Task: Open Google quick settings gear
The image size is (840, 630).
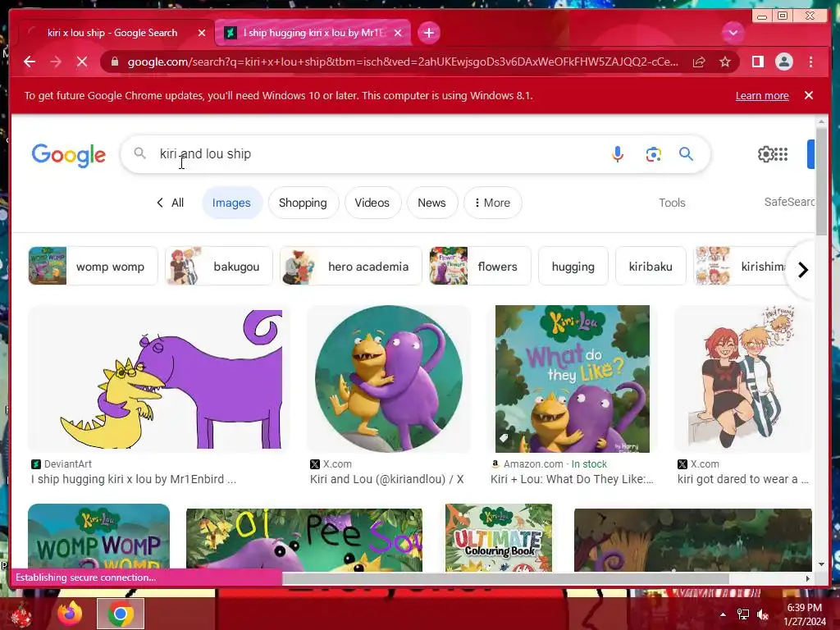Action: click(765, 154)
